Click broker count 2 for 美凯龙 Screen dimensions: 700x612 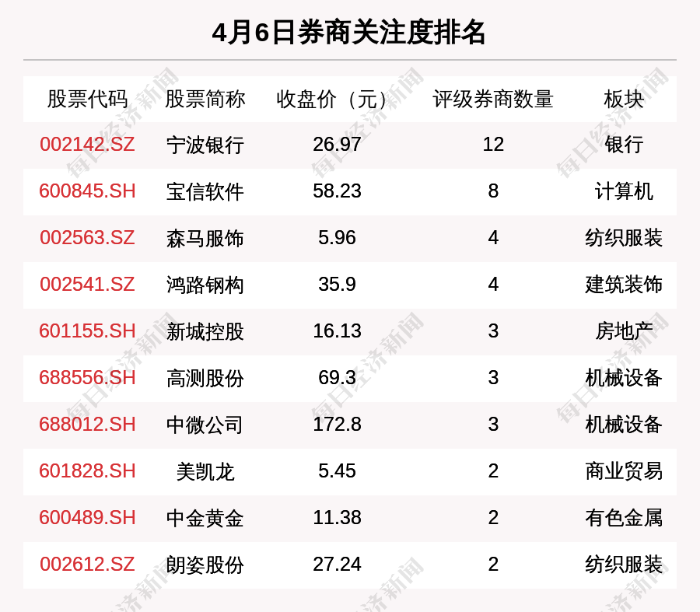493,471
